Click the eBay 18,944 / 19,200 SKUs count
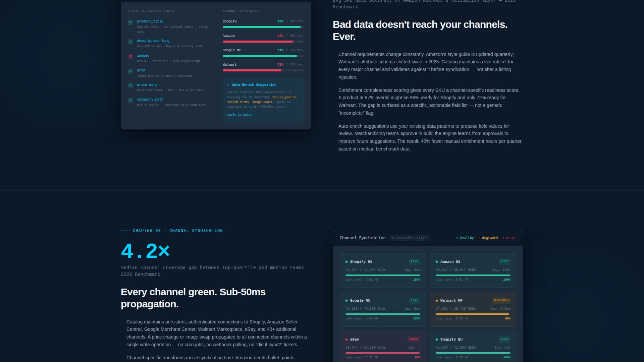Screen dimensions: 644x362 click(366, 348)
